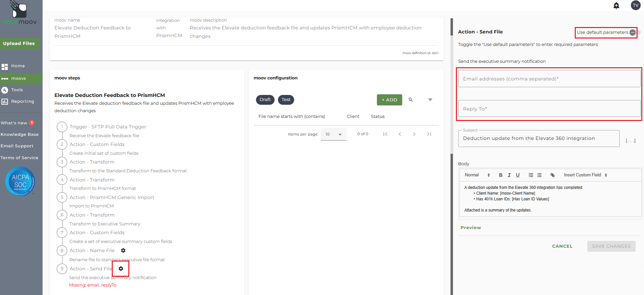This screenshot has width=644, height=295.
Task: Click CANCEL in Send File panel
Action: coord(562,246)
